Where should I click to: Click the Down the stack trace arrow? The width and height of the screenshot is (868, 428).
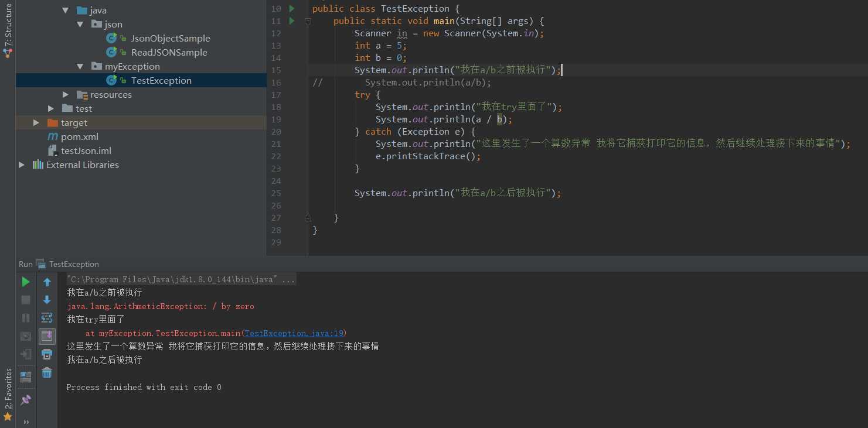tap(47, 300)
